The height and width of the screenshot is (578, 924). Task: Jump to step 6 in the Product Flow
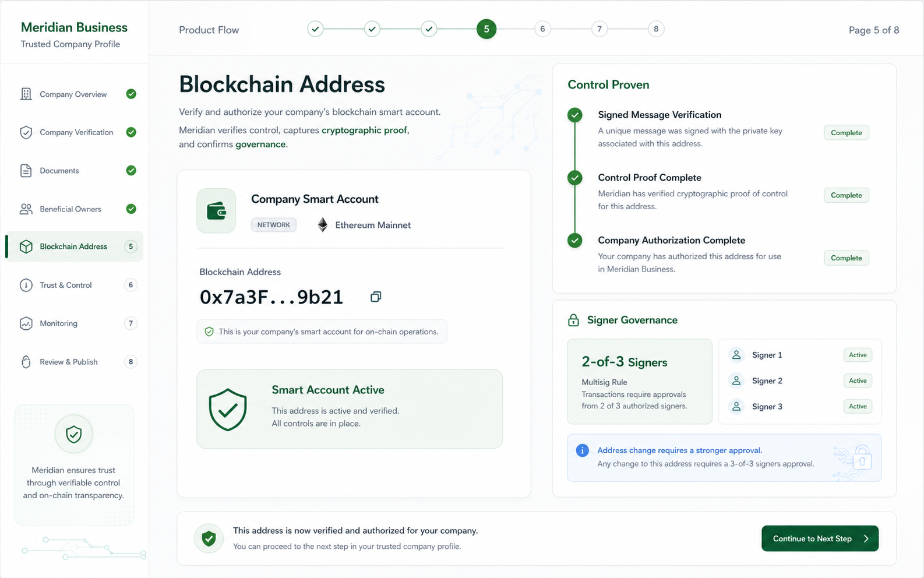coord(542,29)
